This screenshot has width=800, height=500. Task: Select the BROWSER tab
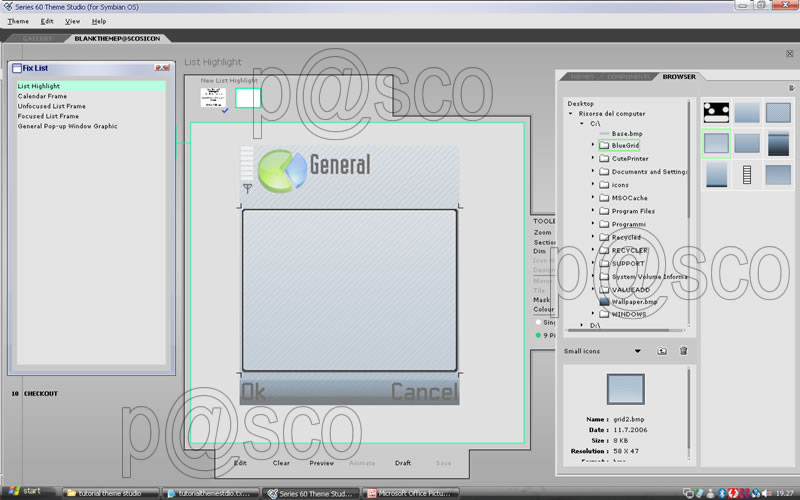[679, 77]
